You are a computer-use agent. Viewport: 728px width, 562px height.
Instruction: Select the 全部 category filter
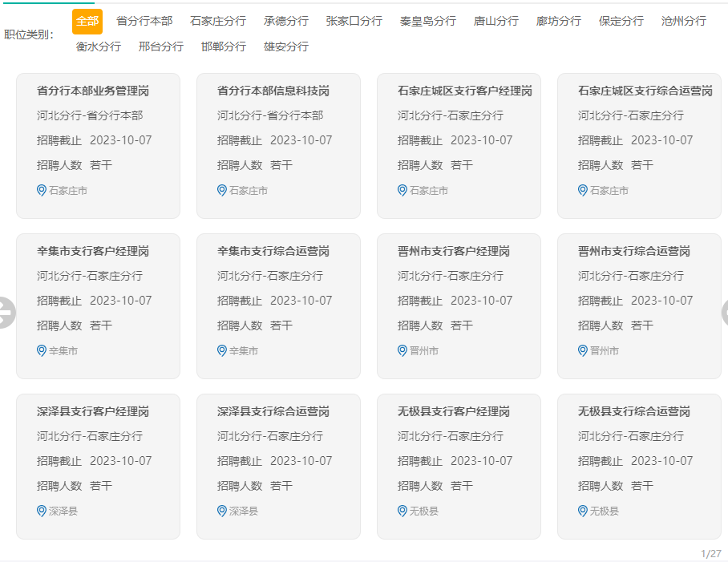click(87, 22)
